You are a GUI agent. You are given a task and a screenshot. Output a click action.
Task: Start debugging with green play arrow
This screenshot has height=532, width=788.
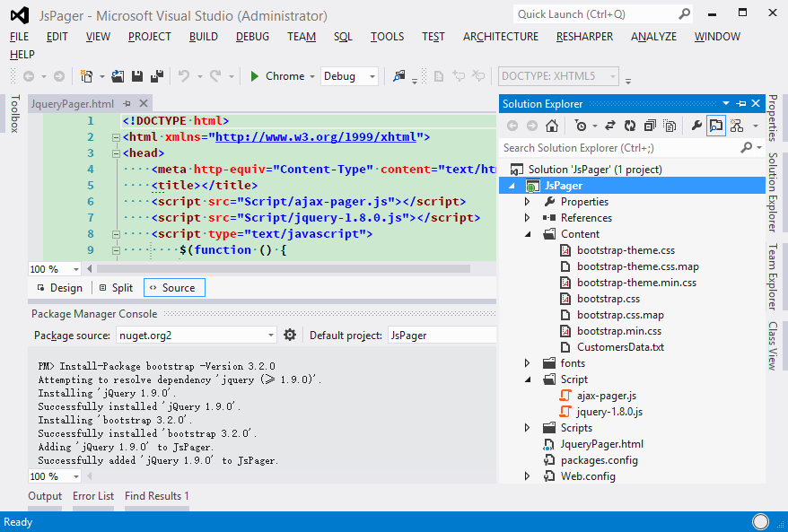[255, 77]
